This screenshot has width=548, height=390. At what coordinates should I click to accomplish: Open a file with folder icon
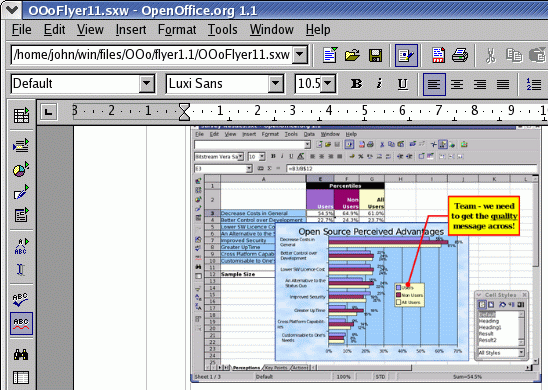pyautogui.click(x=352, y=55)
